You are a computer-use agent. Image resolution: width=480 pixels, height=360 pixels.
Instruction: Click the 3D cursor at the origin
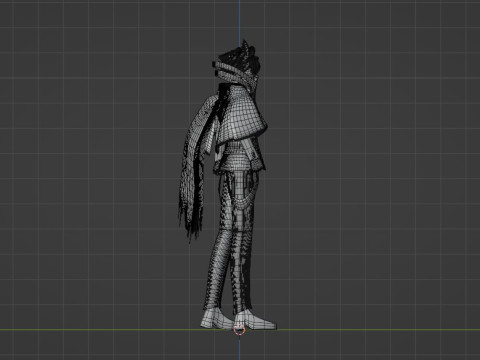click(239, 329)
